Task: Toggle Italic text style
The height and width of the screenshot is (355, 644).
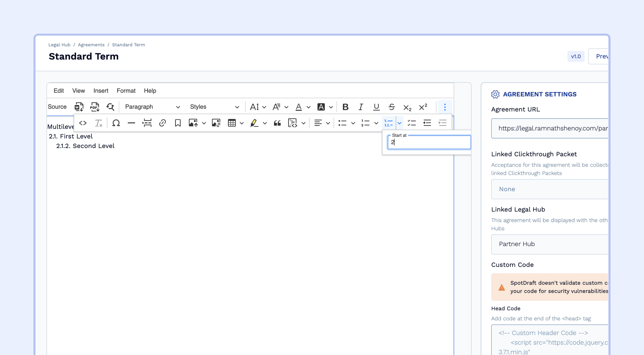Action: 361,107
